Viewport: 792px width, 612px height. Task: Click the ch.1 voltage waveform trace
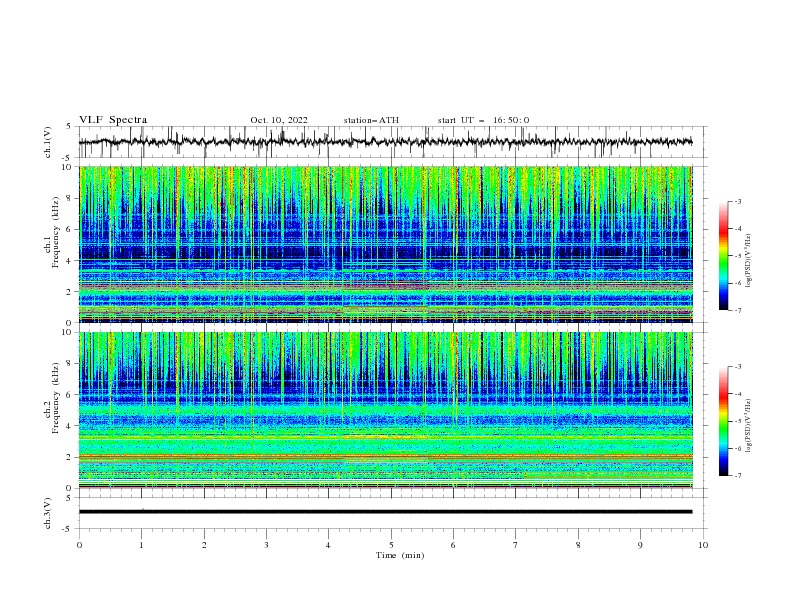385,142
